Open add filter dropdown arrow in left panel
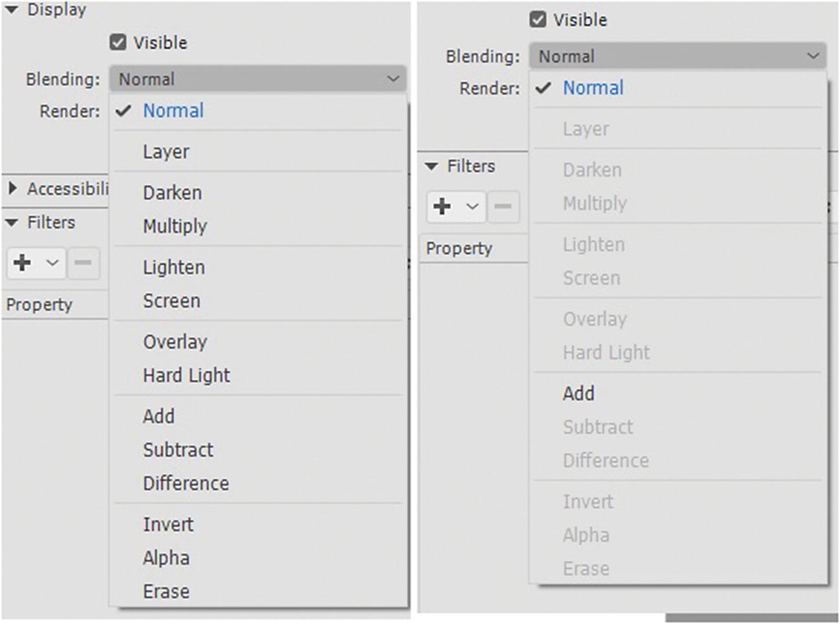Viewport: 840px width, 624px height. (52, 263)
